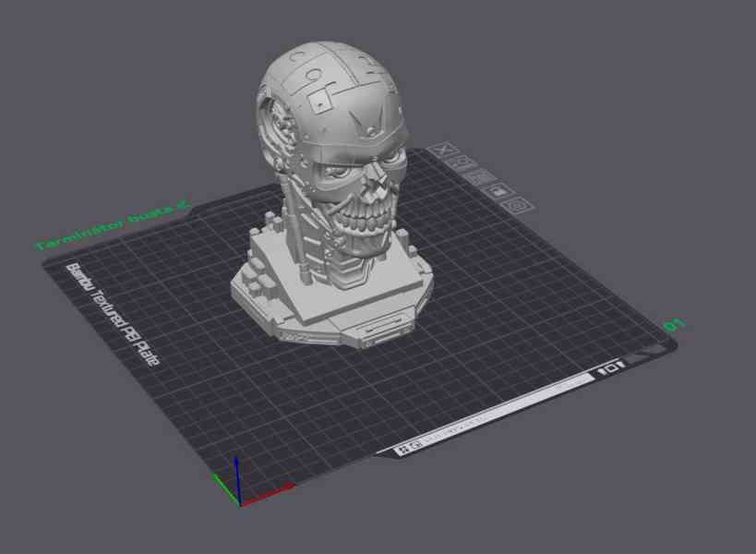Click the teeth of the Terminator skull

tap(366, 221)
